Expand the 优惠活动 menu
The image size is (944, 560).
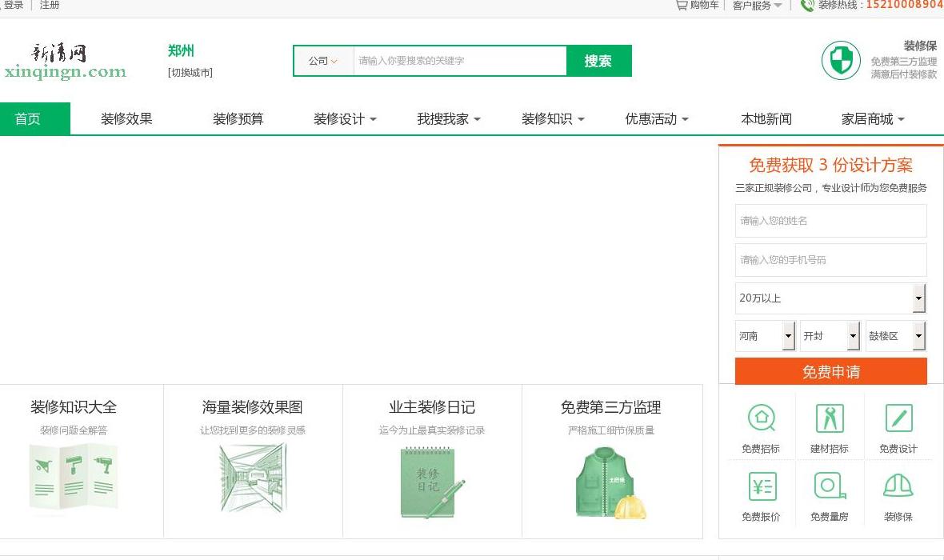point(657,119)
